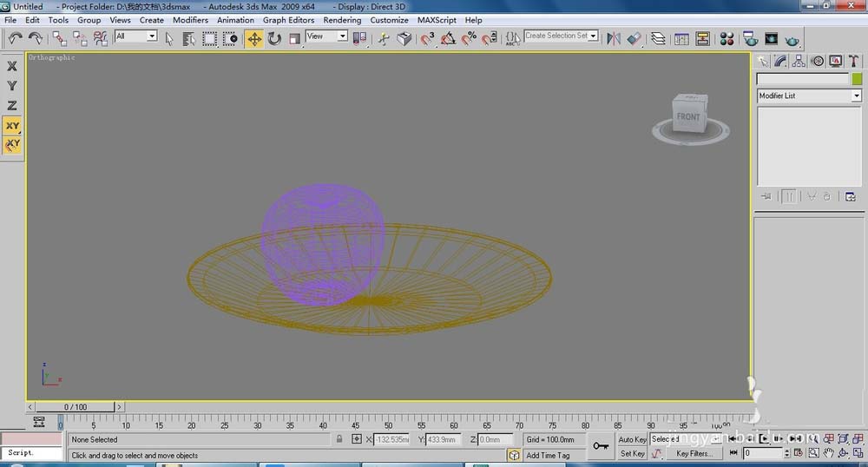The height and width of the screenshot is (467, 868).
Task: Click the large Set Keys key icon
Action: tap(601, 446)
